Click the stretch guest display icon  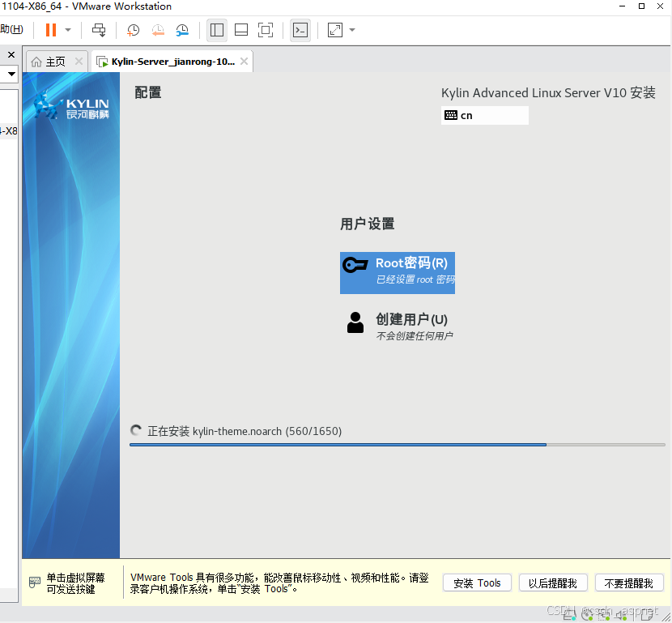click(335, 30)
